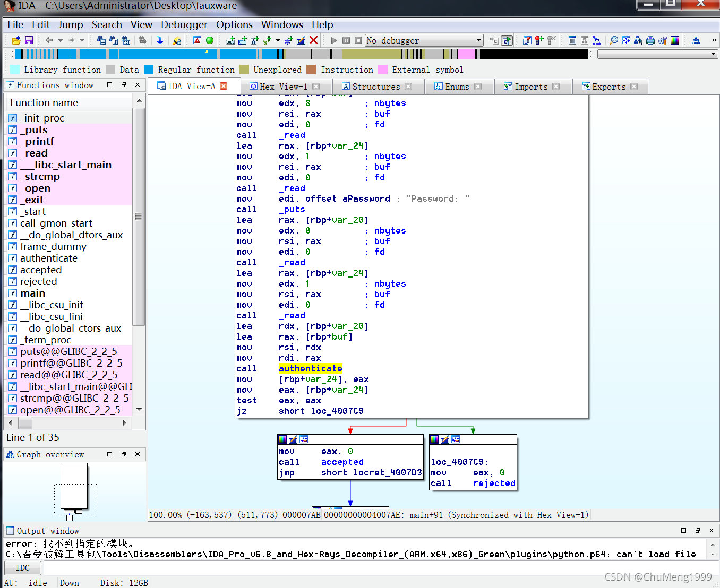Click the printer icon in the toolbar

click(x=650, y=40)
